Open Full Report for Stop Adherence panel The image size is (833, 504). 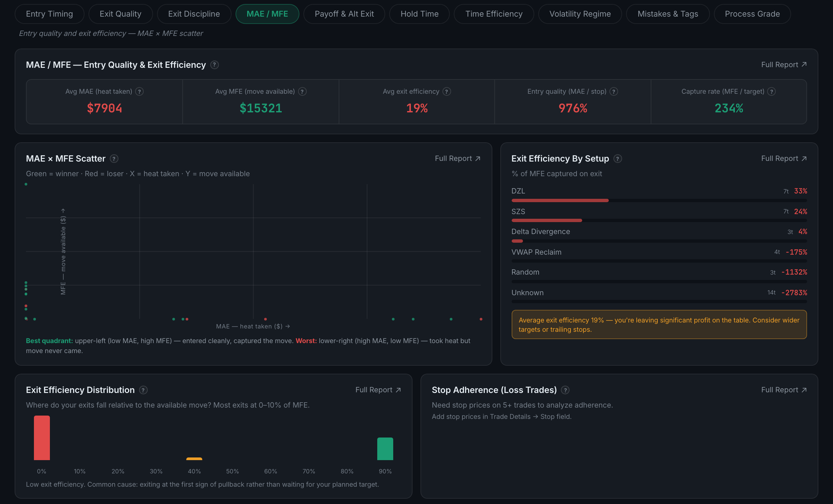[784, 390]
